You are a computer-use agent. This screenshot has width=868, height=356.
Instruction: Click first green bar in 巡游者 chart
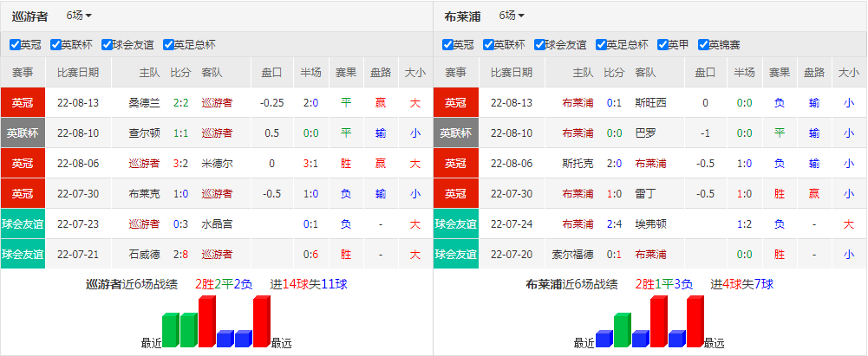pos(171,330)
